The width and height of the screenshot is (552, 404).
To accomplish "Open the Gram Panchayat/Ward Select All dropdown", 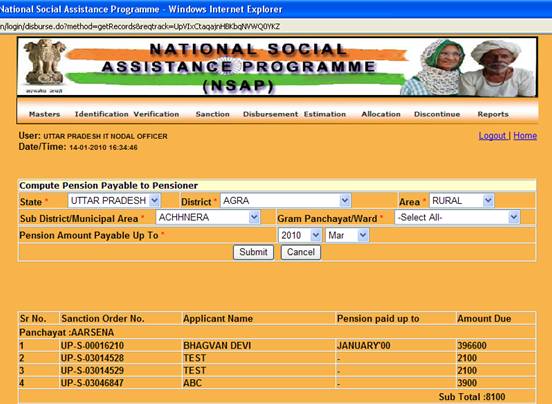I will pyautogui.click(x=457, y=217).
